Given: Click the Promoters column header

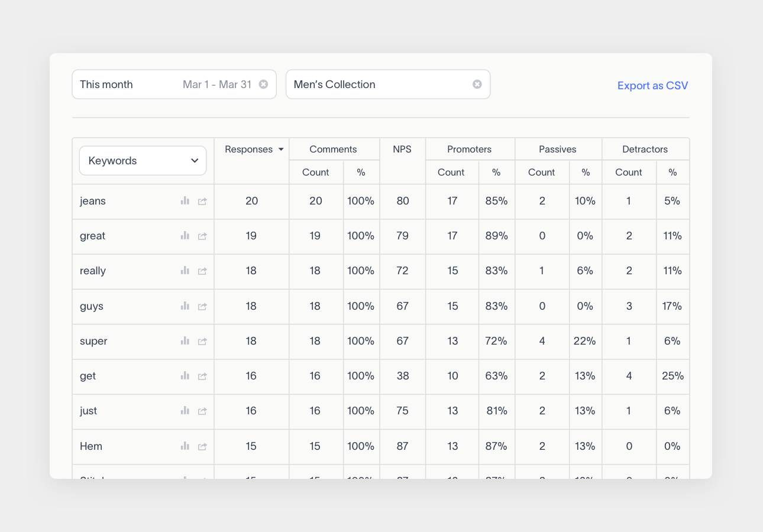Looking at the screenshot, I should (469, 150).
